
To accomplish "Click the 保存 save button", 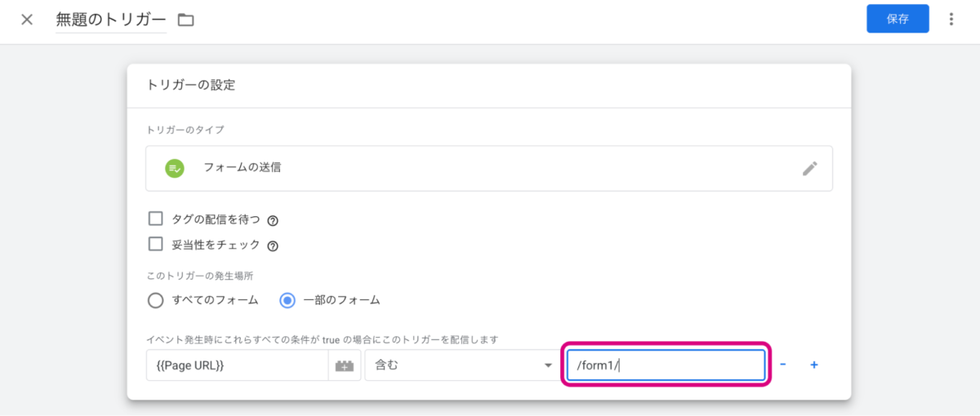I will 897,20.
